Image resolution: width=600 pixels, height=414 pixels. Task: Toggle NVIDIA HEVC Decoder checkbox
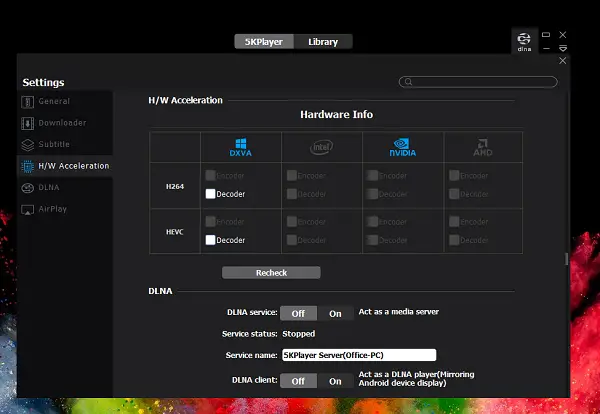[x=373, y=240]
